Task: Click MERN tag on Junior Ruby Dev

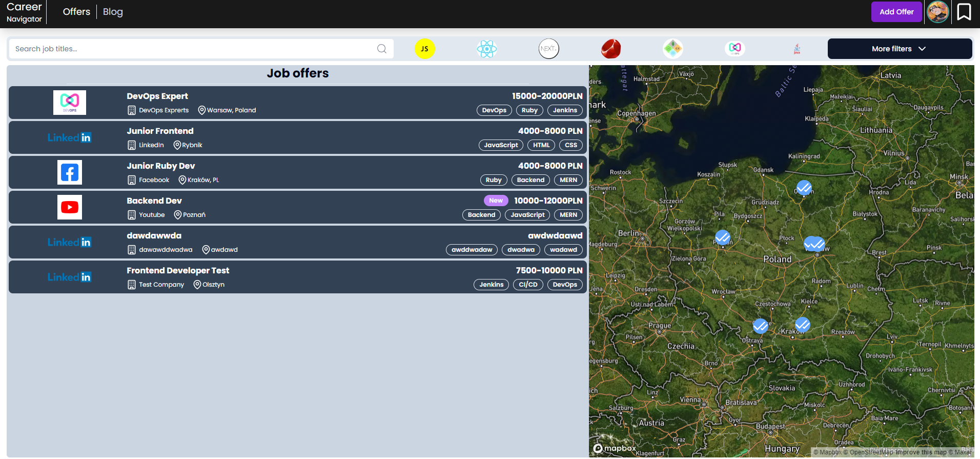Action: click(x=568, y=180)
